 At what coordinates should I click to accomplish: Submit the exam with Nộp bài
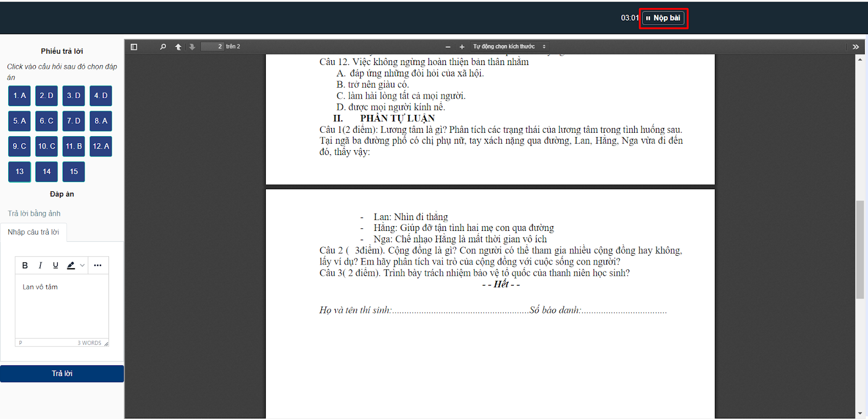pyautogui.click(x=663, y=18)
